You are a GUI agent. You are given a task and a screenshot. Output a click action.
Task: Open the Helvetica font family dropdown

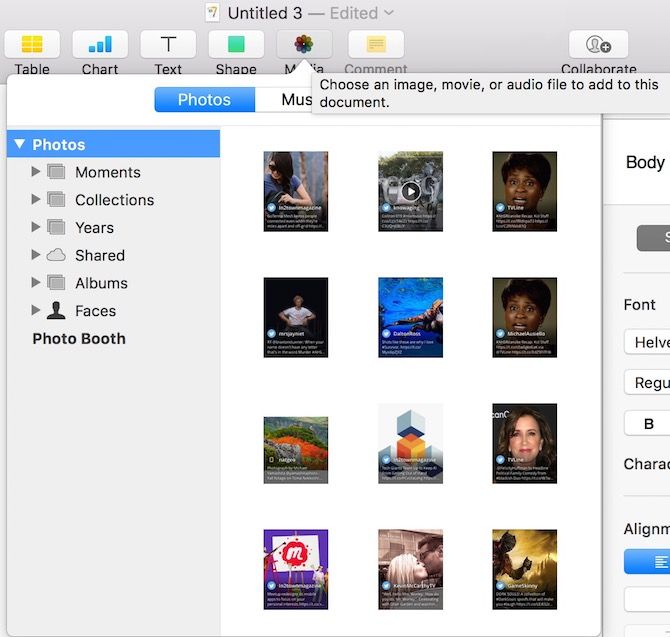pyautogui.click(x=648, y=342)
